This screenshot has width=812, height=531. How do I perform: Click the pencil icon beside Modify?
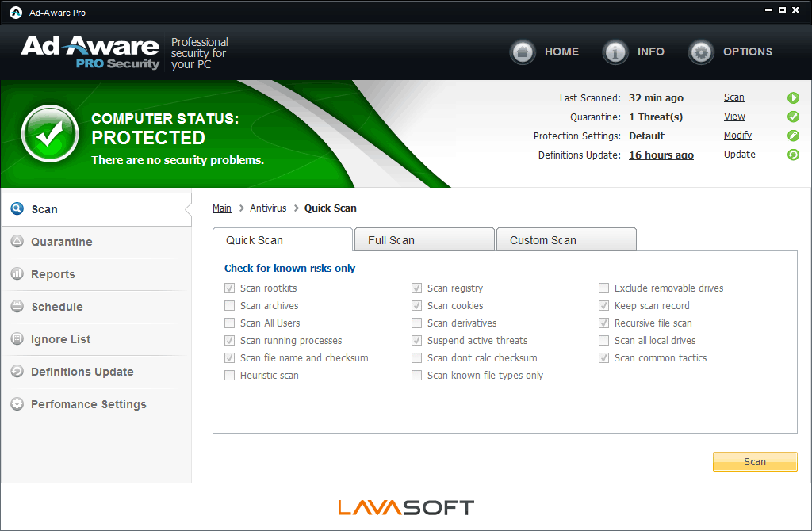(793, 136)
